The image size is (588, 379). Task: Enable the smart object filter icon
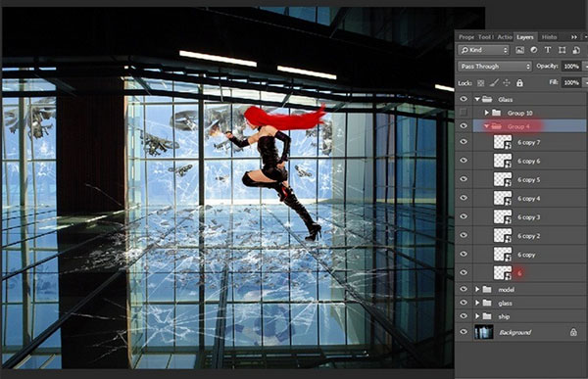click(576, 50)
